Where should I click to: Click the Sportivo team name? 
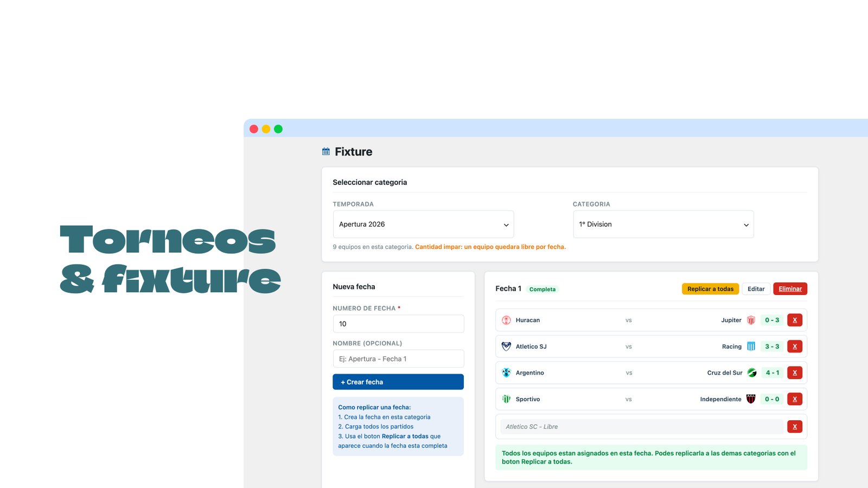tap(527, 399)
